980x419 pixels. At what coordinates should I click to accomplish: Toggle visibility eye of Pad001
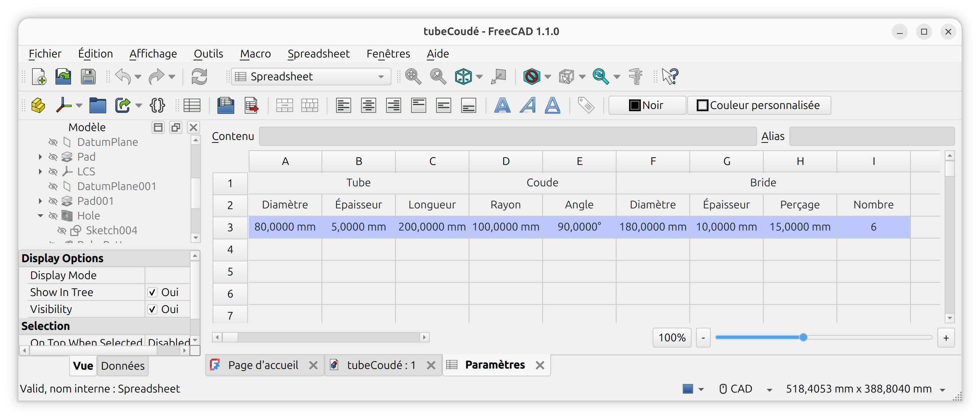click(53, 201)
